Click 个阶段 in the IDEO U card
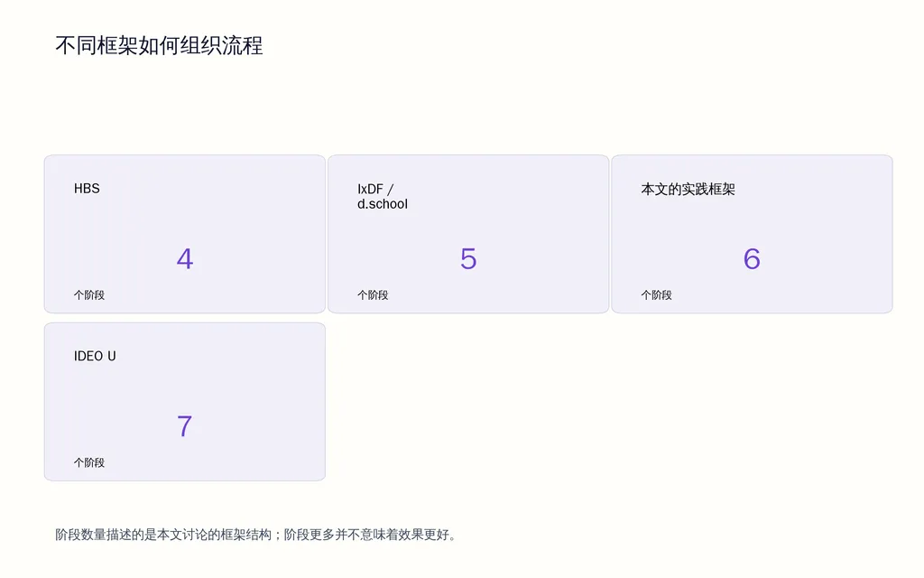Image resolution: width=924 pixels, height=578 pixels. click(x=89, y=462)
